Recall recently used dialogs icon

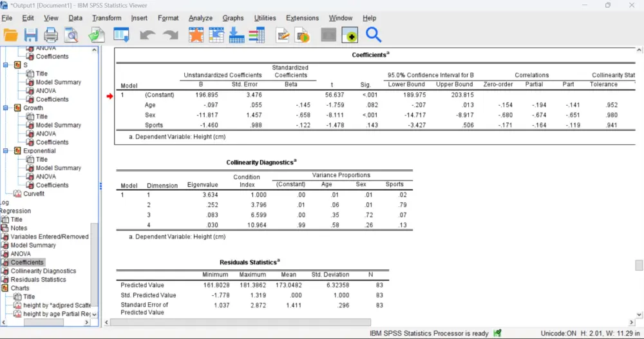122,35
